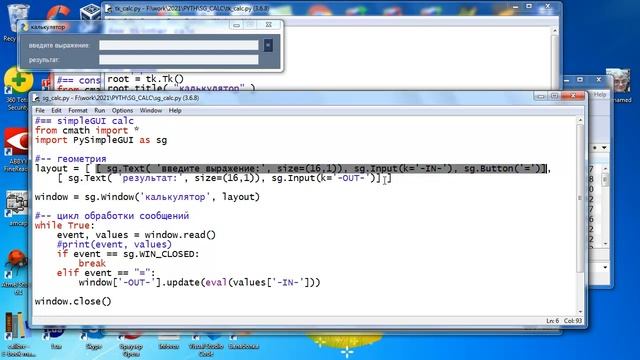This screenshot has width=640, height=360.
Task: Click scroll-up arrow in tk_calc.py editor
Action: [555, 31]
